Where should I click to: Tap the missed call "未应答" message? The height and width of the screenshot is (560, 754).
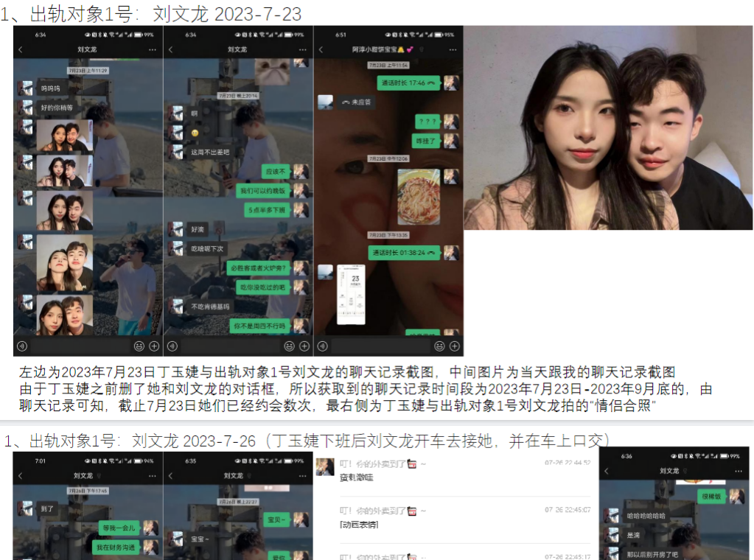click(x=355, y=102)
